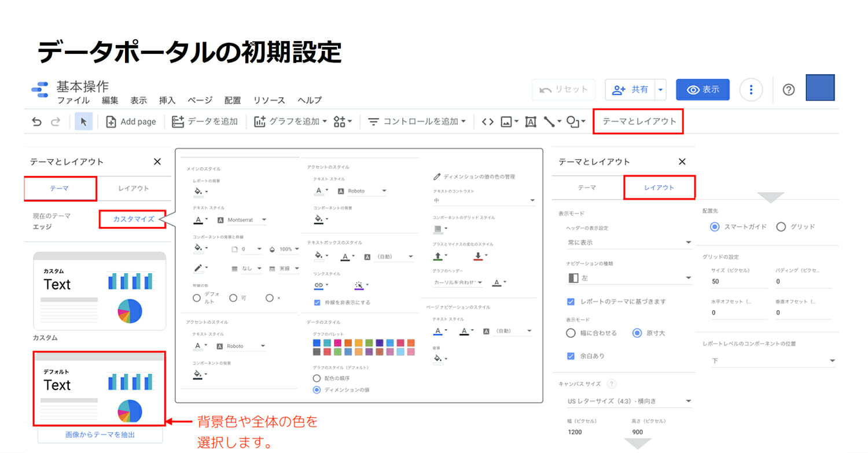Click the undo arrow icon in toolbar
The width and height of the screenshot is (868, 453).
pyautogui.click(x=37, y=121)
